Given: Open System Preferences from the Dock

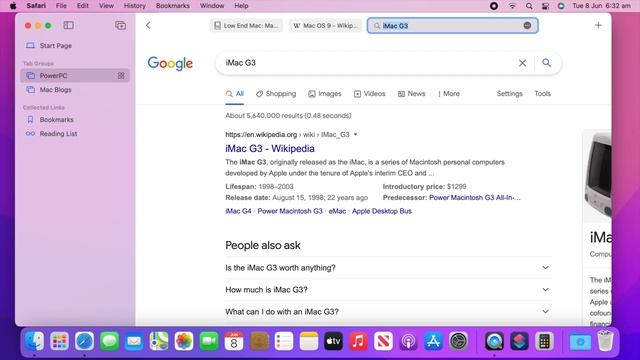Looking at the screenshot, I should coord(458,341).
